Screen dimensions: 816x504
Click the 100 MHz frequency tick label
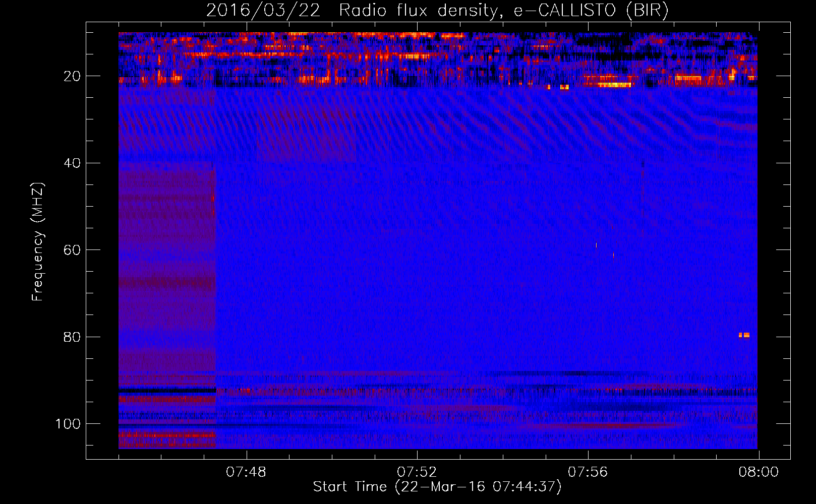[68, 424]
